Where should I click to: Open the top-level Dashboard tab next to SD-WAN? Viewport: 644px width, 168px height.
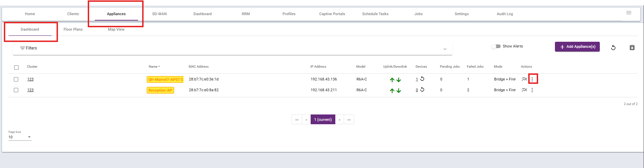click(203, 14)
